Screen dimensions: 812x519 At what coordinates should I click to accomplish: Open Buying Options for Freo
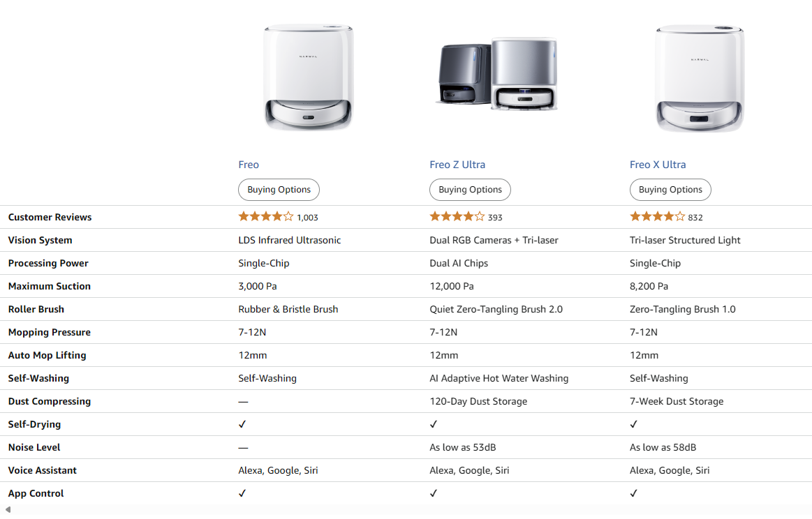[279, 190]
